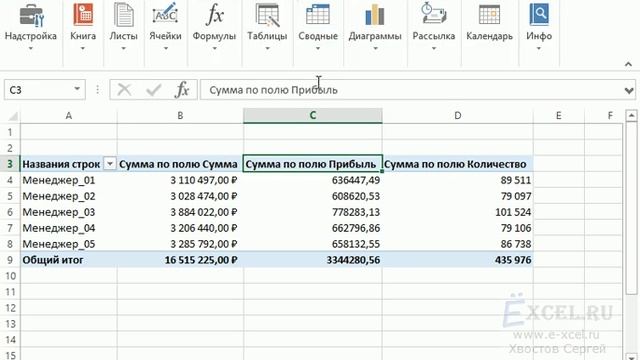This screenshot has width=640, height=360.
Task: Select cell with 16 515 225,00 ₽
Action: click(x=180, y=260)
